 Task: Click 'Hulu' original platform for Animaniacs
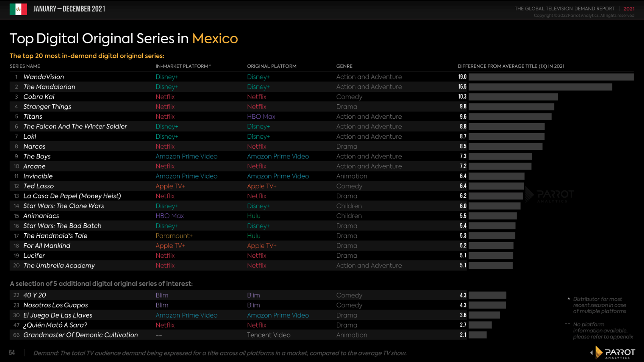point(254,216)
